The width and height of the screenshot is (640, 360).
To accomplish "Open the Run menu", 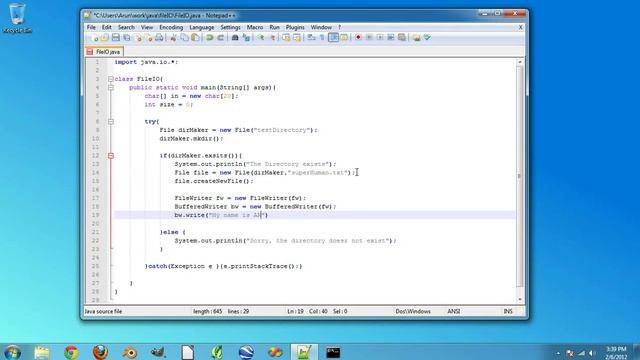I will click(274, 27).
